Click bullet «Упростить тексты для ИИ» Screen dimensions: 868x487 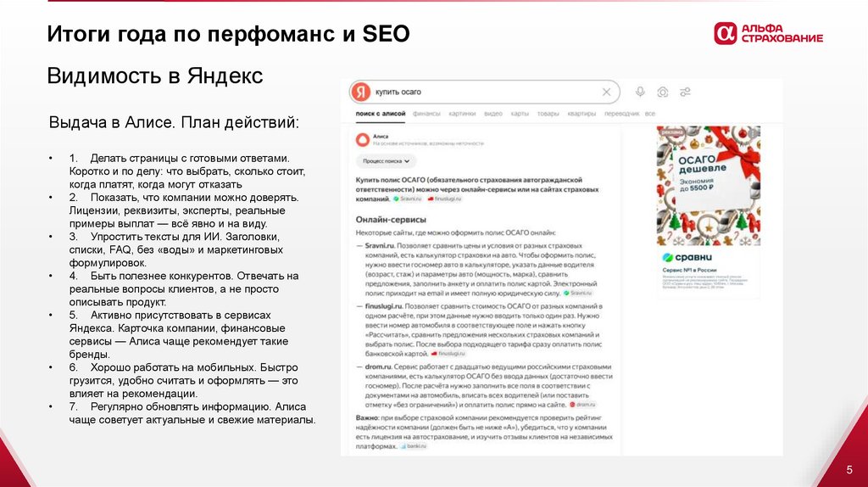(157, 237)
